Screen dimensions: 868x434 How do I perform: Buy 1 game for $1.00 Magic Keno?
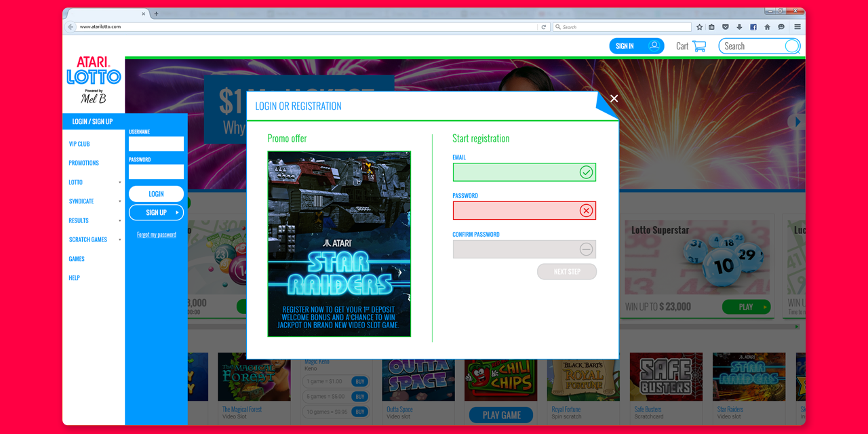click(x=360, y=381)
